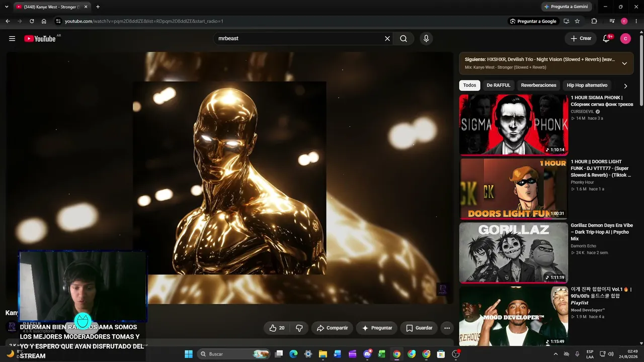Open the install/cast icon in address bar

tap(566, 21)
